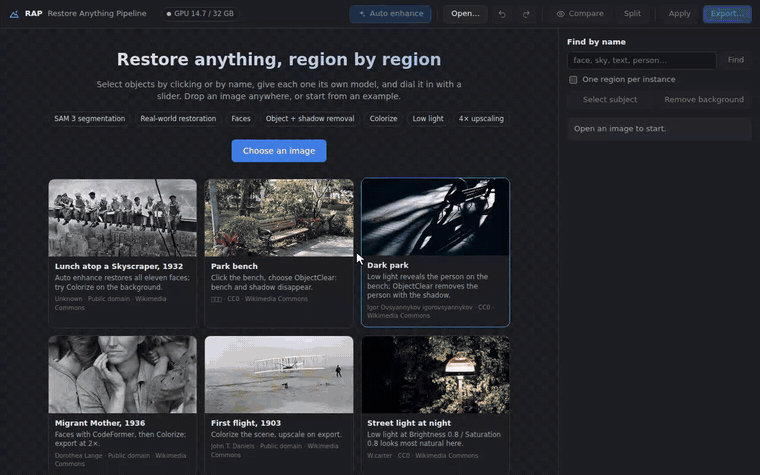Click the 4× upscaling tag
This screenshot has height=475, width=760.
click(481, 119)
